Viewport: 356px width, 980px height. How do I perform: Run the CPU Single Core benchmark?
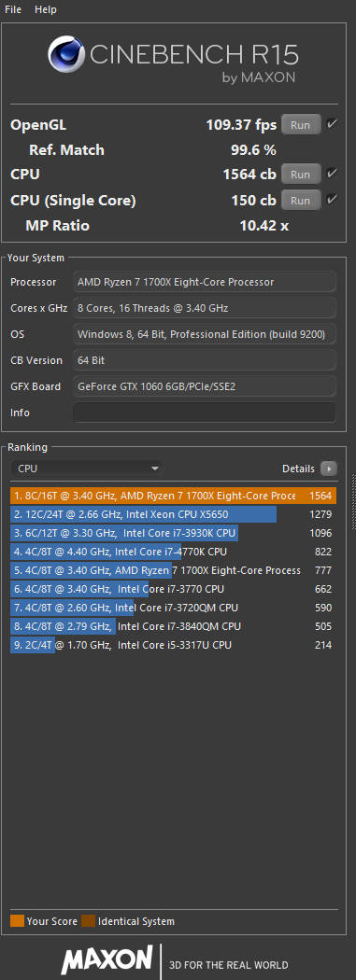(301, 201)
